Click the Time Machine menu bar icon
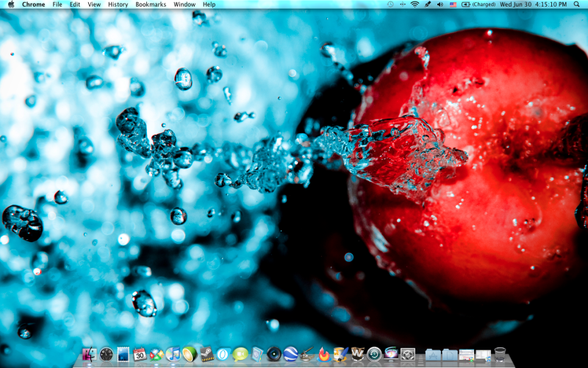Viewport: 588px width, 368px height. (390, 4)
